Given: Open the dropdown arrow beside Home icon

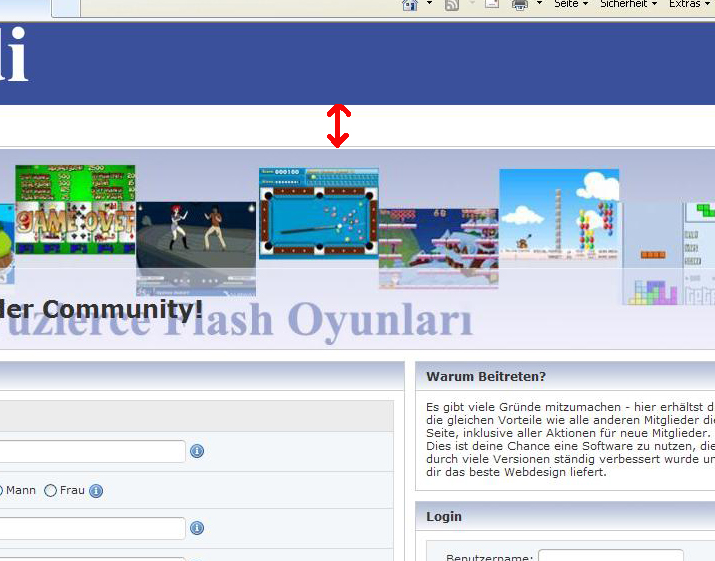Looking at the screenshot, I should click(x=429, y=3).
